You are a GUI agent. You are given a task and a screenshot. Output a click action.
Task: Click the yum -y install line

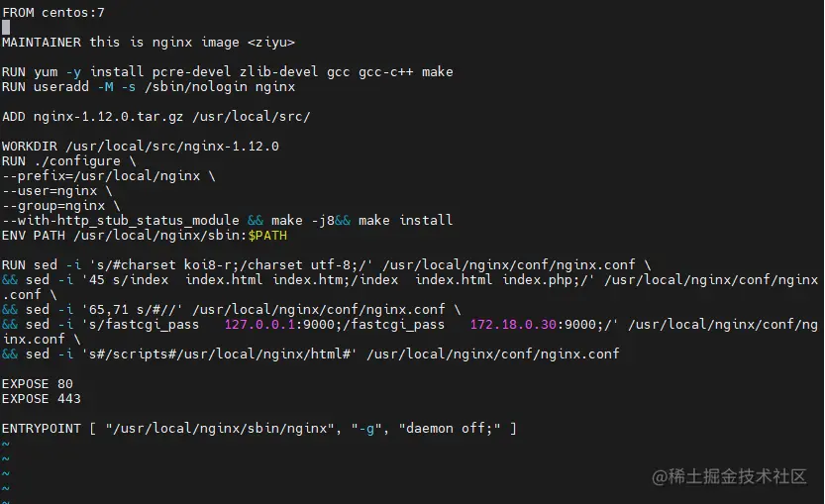228,72
